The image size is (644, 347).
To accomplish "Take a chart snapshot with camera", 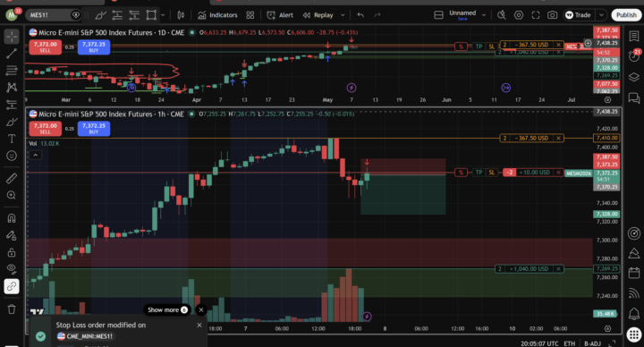I will click(553, 15).
